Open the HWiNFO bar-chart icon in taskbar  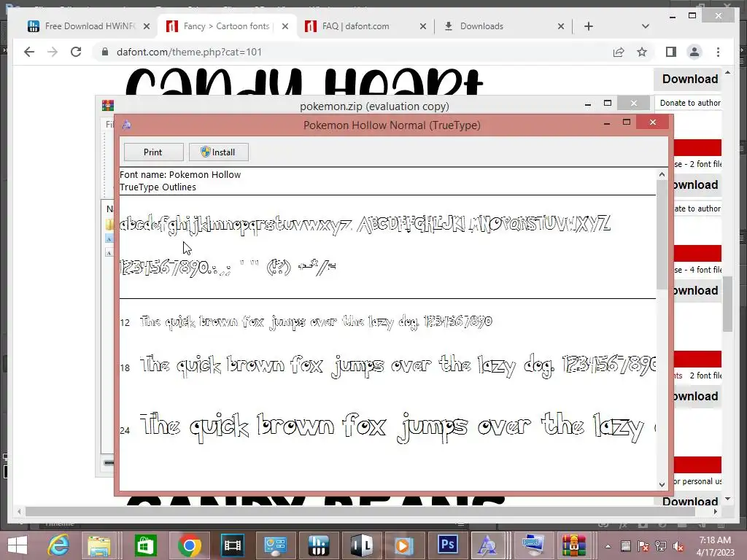(318, 545)
